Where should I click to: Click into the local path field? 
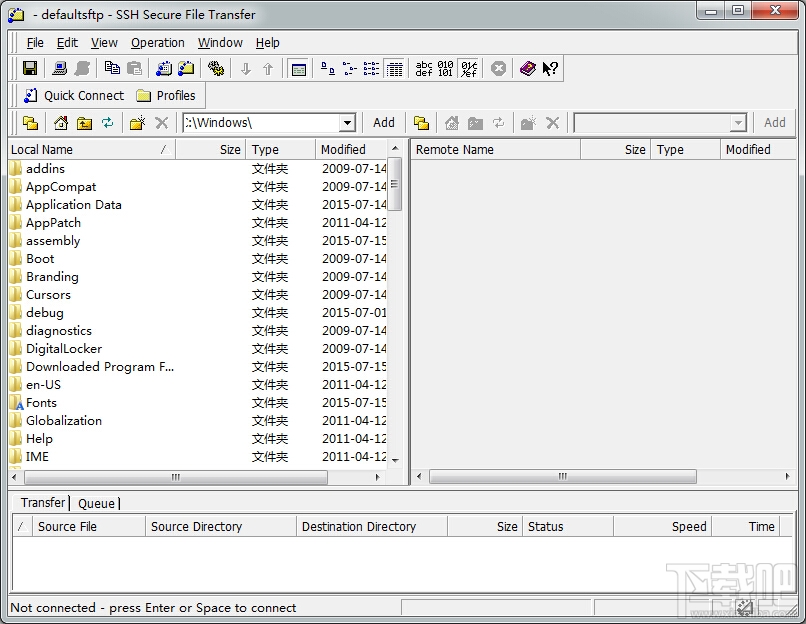(261, 123)
